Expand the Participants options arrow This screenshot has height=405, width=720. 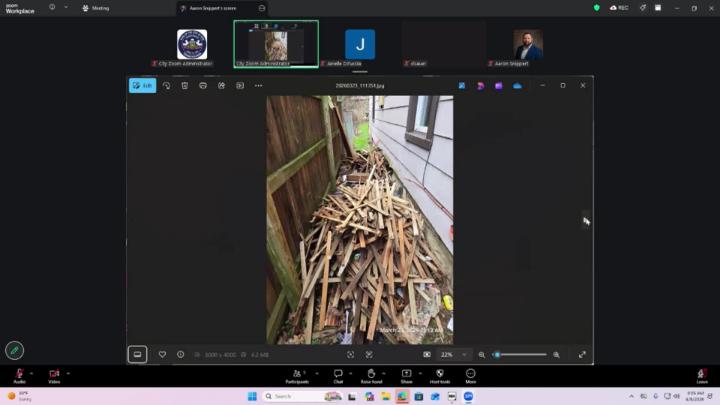pos(317,373)
